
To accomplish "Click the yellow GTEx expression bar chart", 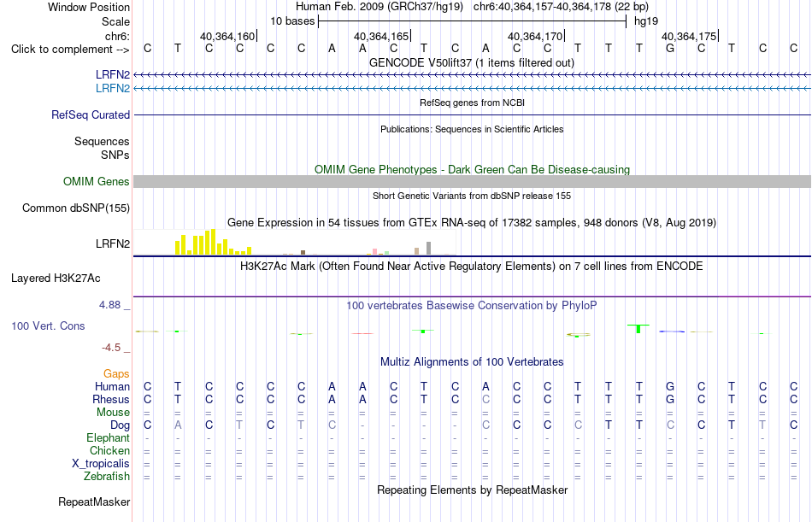I will point(213,242).
